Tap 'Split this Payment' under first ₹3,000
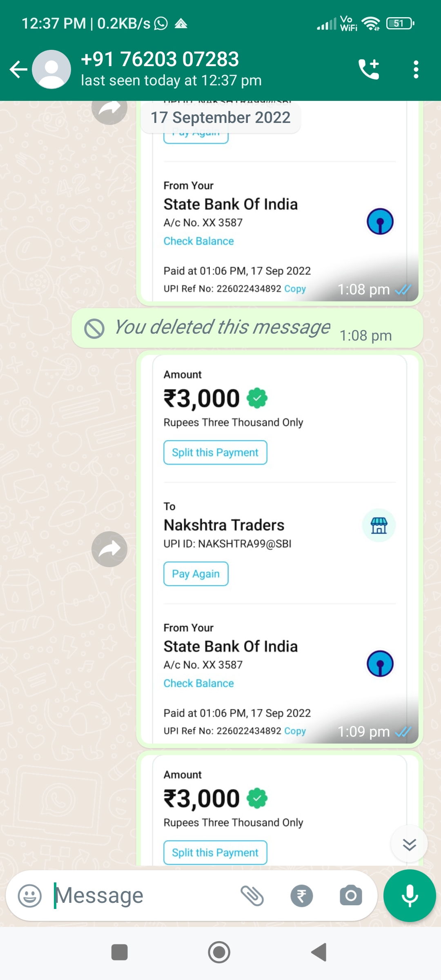The width and height of the screenshot is (441, 980). click(x=215, y=452)
